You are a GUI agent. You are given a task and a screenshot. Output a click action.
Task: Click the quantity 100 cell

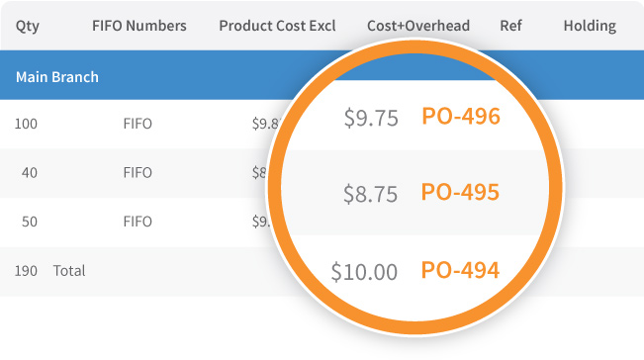pyautogui.click(x=26, y=124)
